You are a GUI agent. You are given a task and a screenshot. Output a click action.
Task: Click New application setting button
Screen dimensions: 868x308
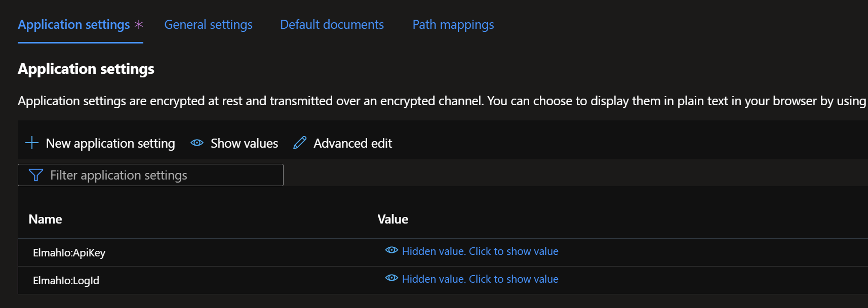click(100, 143)
